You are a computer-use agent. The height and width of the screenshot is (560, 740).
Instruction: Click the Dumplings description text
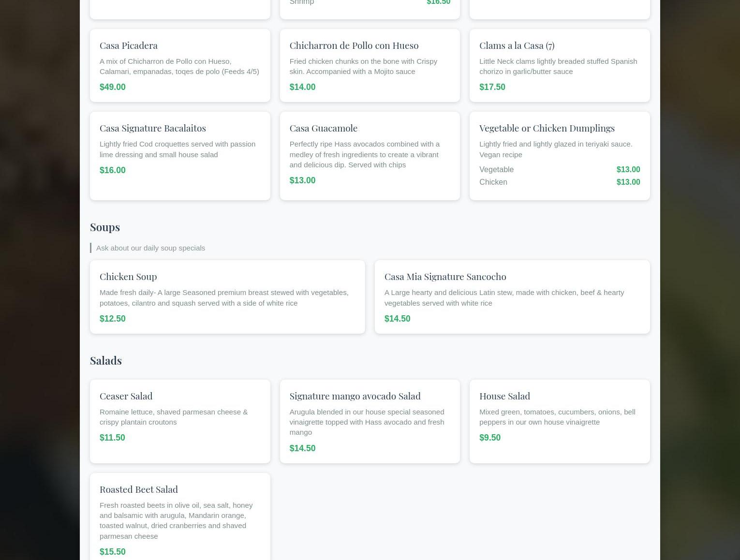tap(556, 149)
